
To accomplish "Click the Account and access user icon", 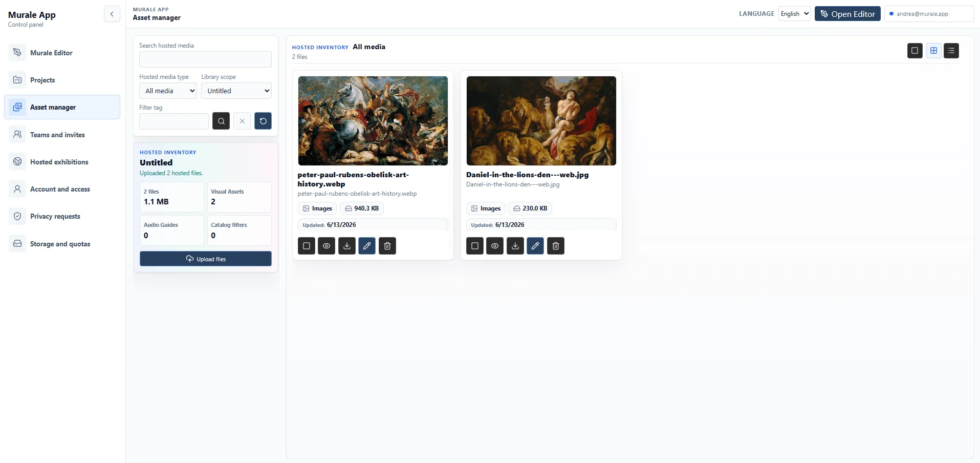I will tap(17, 189).
